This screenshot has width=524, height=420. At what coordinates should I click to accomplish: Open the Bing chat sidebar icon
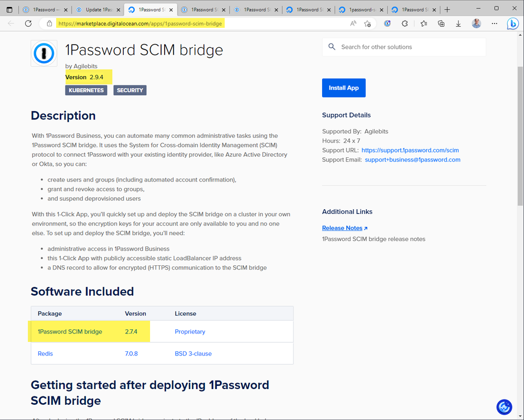(512, 24)
